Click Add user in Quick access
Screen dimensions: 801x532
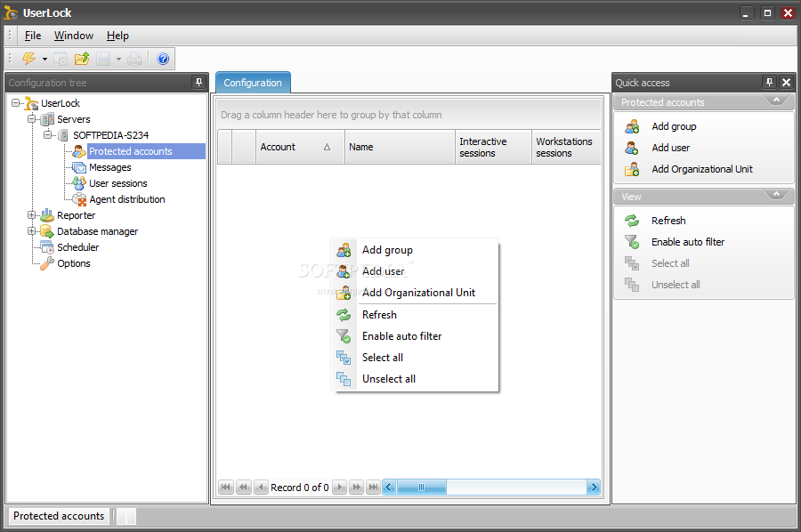pos(670,148)
